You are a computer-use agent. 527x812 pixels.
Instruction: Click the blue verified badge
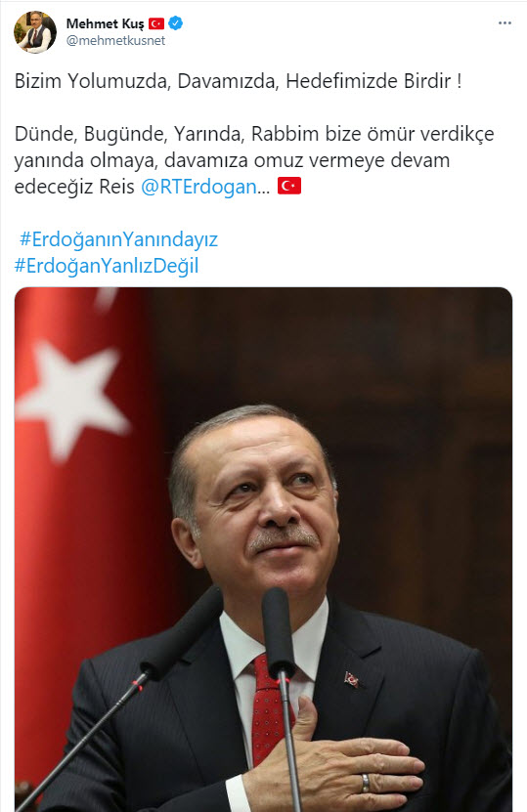[176, 23]
